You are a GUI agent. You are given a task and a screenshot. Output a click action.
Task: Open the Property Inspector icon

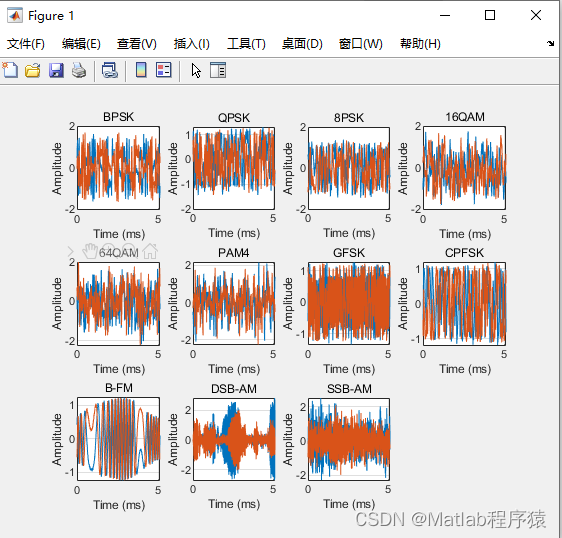coord(218,70)
